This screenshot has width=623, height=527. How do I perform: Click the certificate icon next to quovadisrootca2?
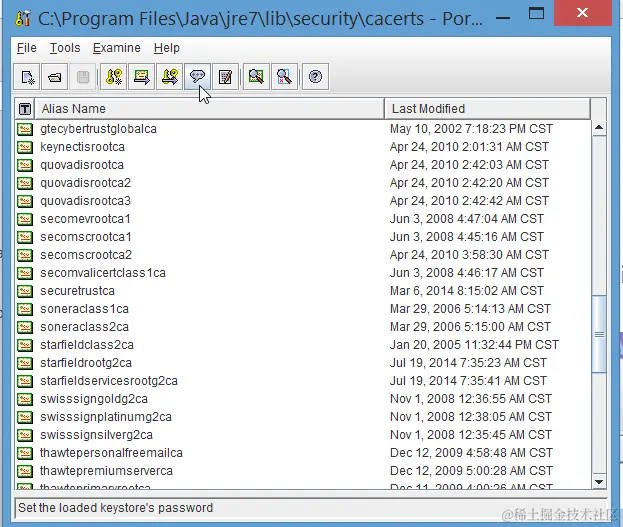click(x=25, y=183)
